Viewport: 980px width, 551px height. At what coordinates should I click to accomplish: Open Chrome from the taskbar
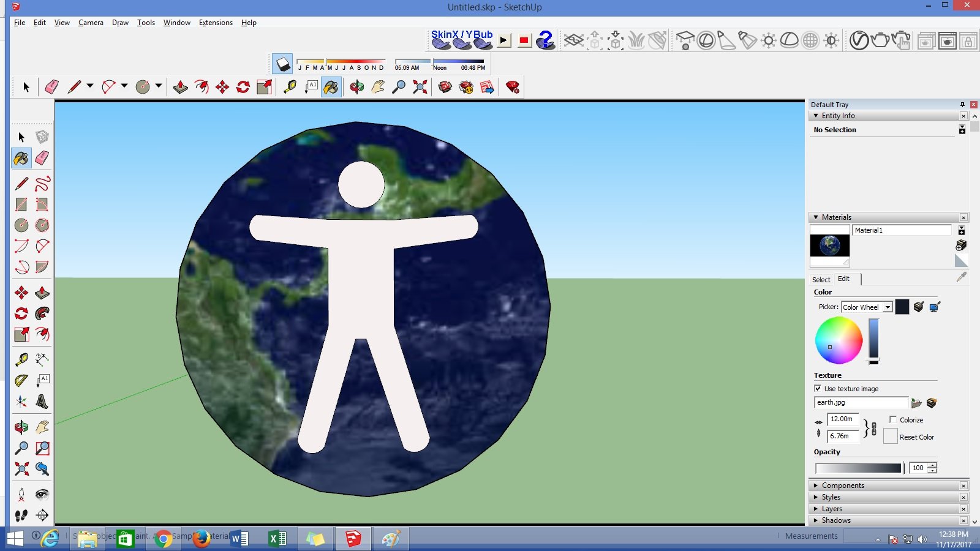(x=163, y=539)
